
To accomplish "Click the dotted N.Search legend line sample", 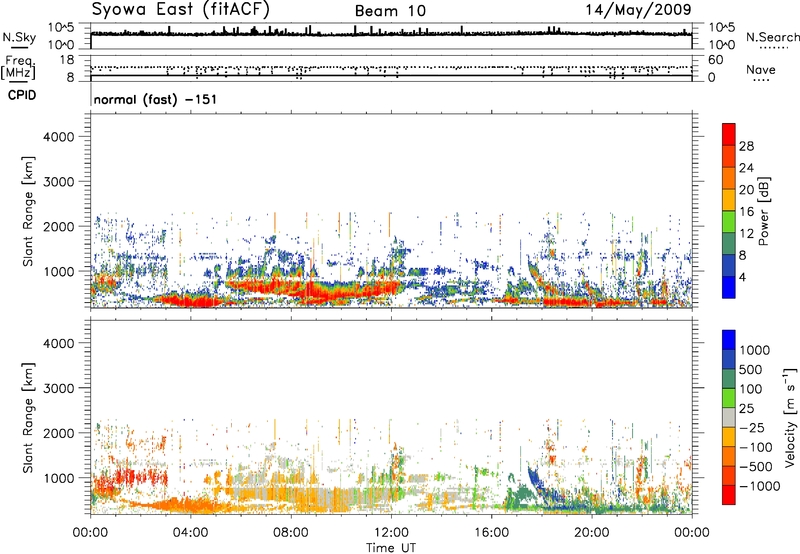I will point(774,48).
